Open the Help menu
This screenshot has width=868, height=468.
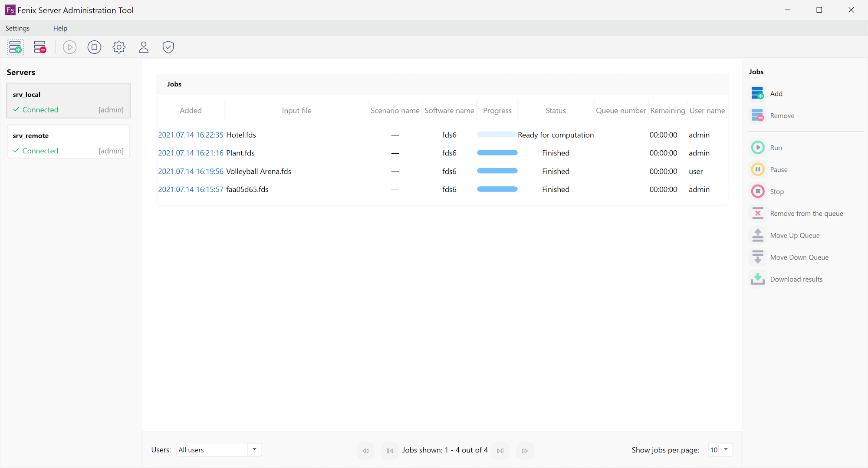pyautogui.click(x=60, y=28)
